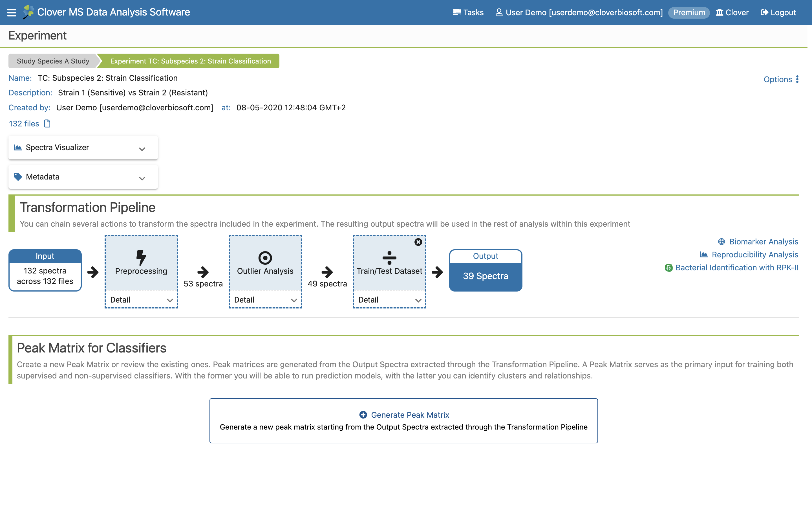Screen dimensions: 812x508
Task: Click the Reproducibility Analysis chart icon
Action: coord(704,255)
